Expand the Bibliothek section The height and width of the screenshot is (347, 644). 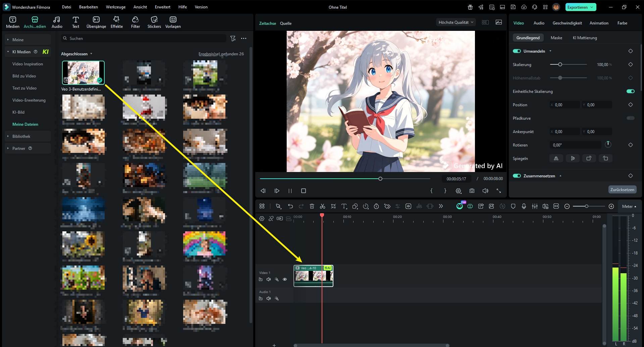click(21, 136)
